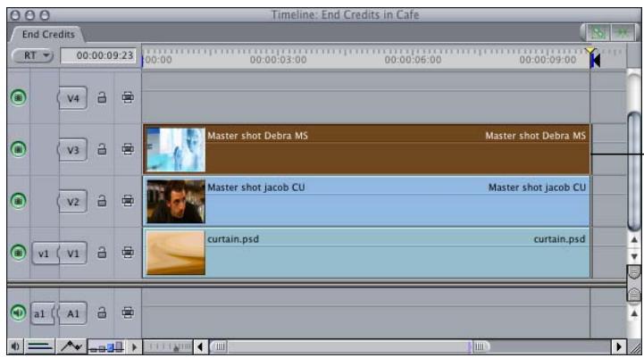This screenshot has height=358, width=644.
Task: Click the V1 destination track button
Action: click(x=72, y=254)
